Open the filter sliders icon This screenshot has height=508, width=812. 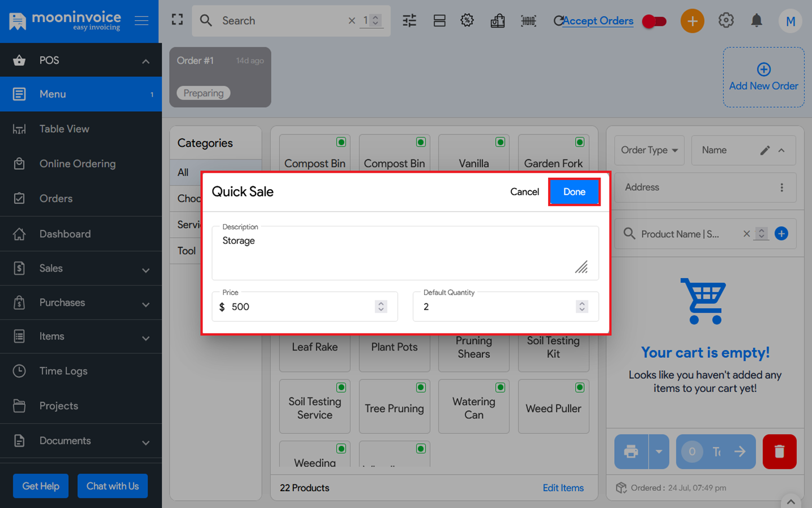[x=409, y=21]
